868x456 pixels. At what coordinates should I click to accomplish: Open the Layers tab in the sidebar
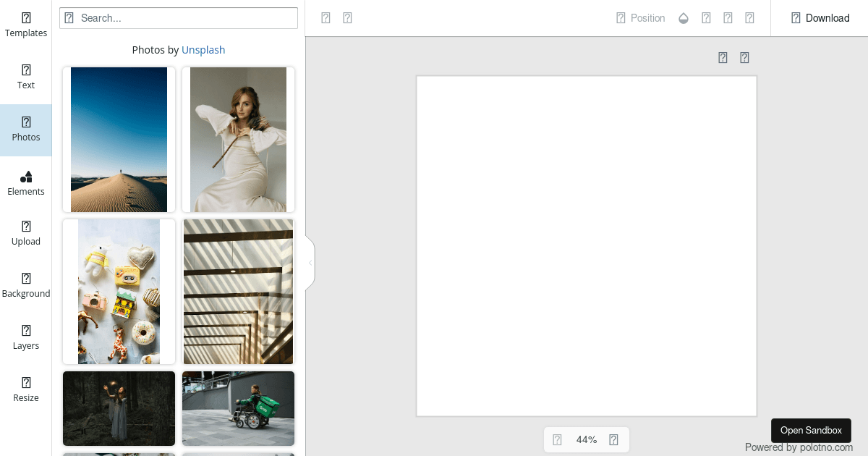pyautogui.click(x=26, y=337)
